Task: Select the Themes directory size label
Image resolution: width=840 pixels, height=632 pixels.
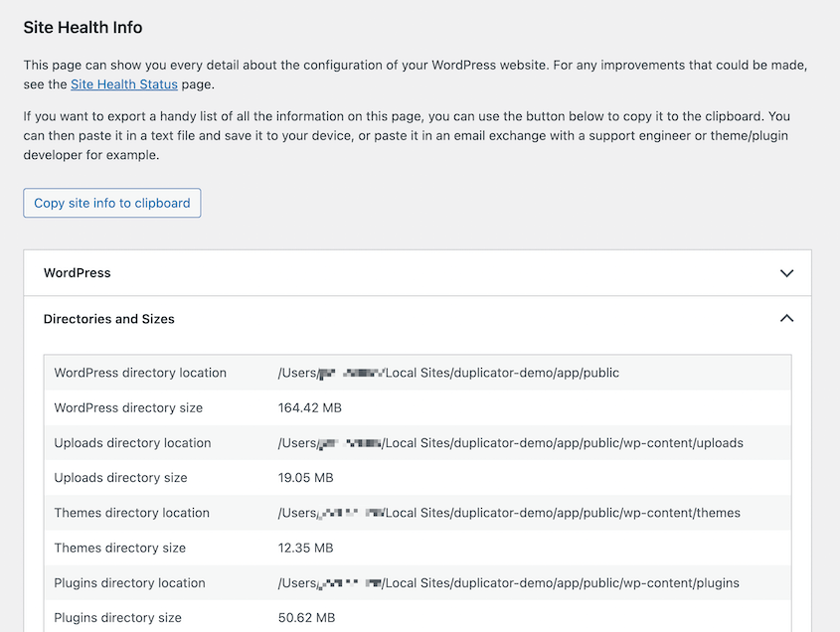Action: [120, 548]
